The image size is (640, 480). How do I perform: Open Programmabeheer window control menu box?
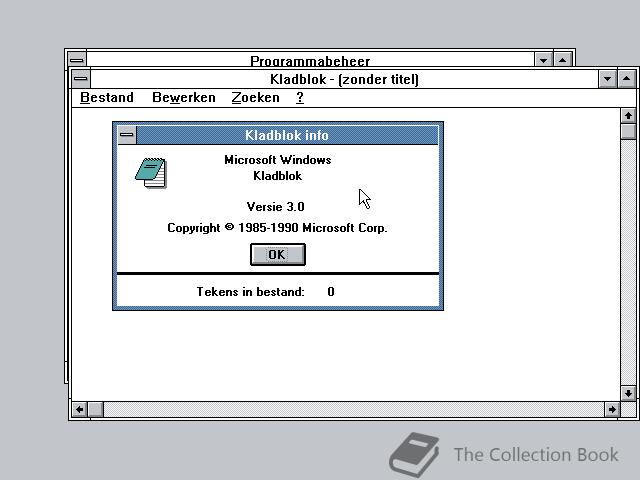[x=77, y=60]
